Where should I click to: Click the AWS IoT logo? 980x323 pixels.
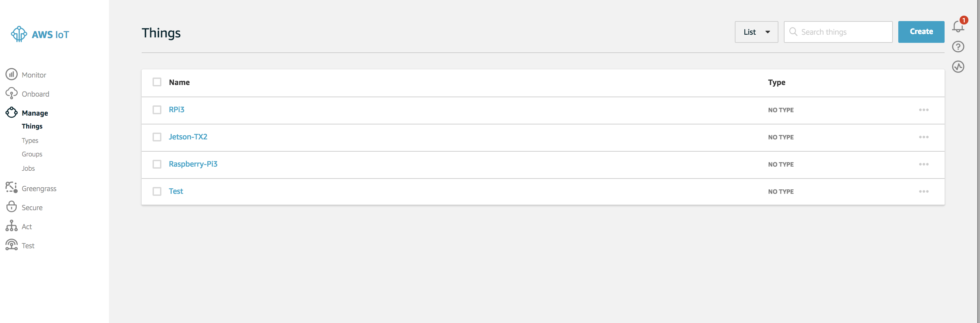(40, 34)
